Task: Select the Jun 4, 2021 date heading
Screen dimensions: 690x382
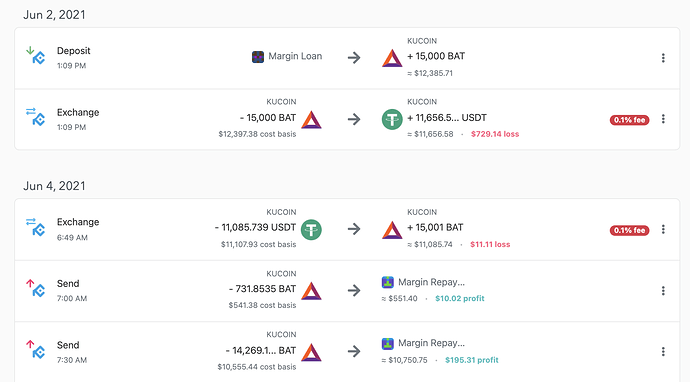Action: click(x=54, y=186)
